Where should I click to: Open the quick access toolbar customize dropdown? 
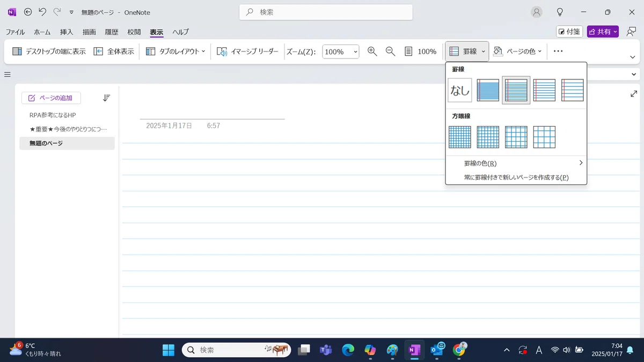point(71,12)
